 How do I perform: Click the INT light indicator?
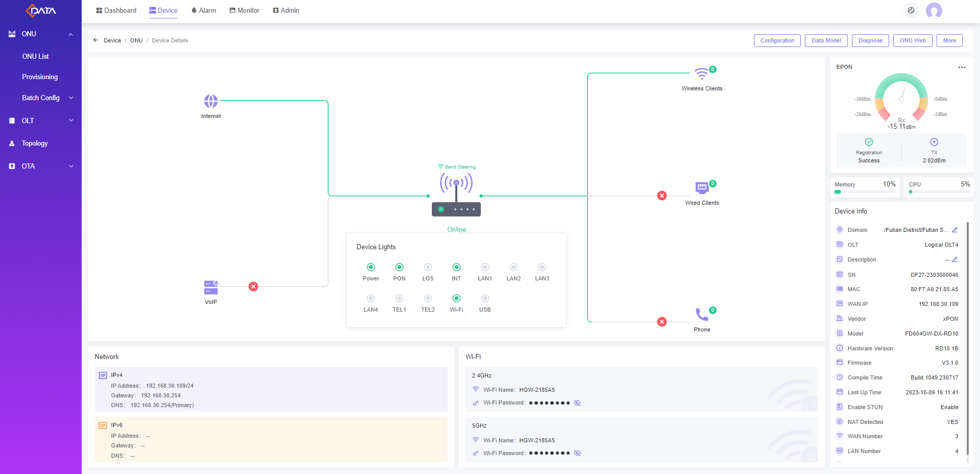click(457, 267)
